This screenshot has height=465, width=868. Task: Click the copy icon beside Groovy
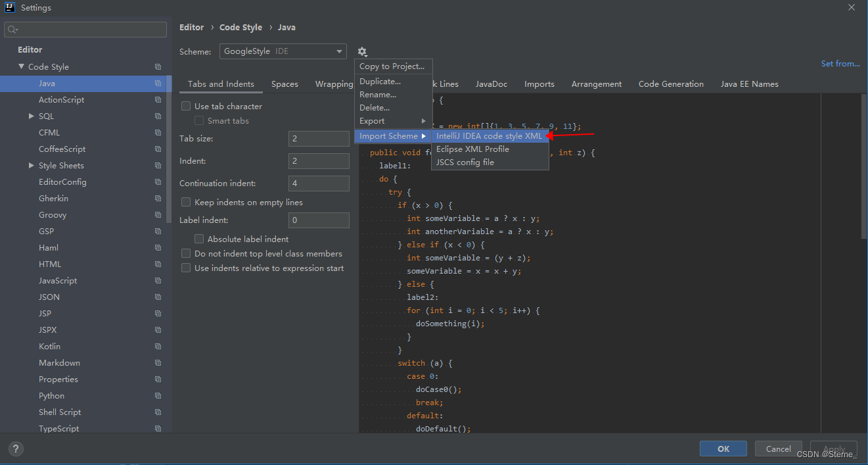point(158,215)
